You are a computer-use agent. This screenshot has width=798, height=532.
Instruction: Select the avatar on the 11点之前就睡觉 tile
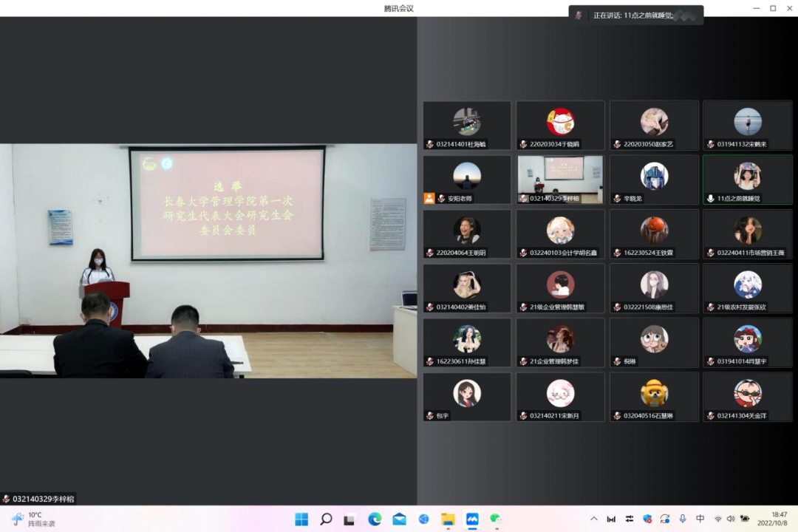748,176
